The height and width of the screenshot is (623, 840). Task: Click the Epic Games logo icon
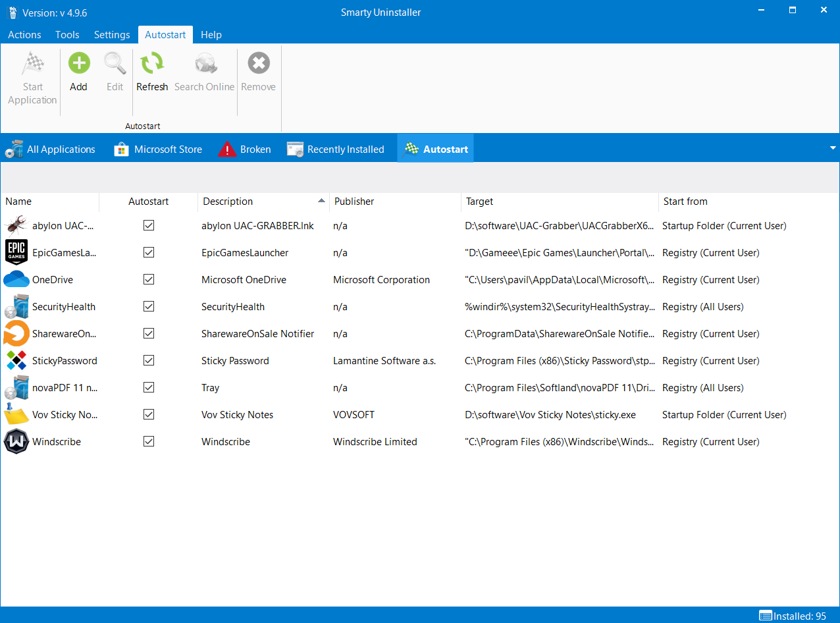pos(16,252)
